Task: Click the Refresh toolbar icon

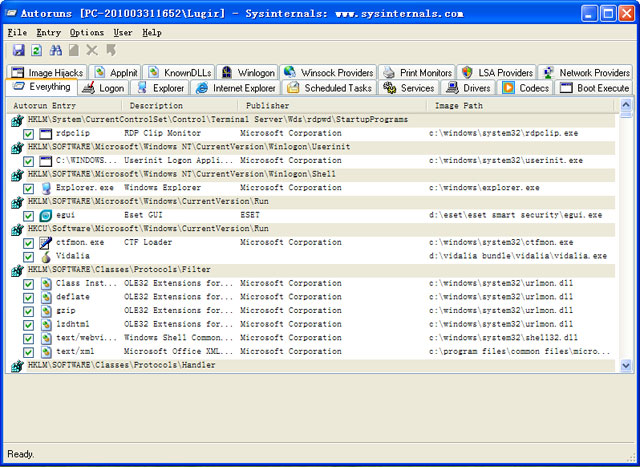Action: point(37,50)
